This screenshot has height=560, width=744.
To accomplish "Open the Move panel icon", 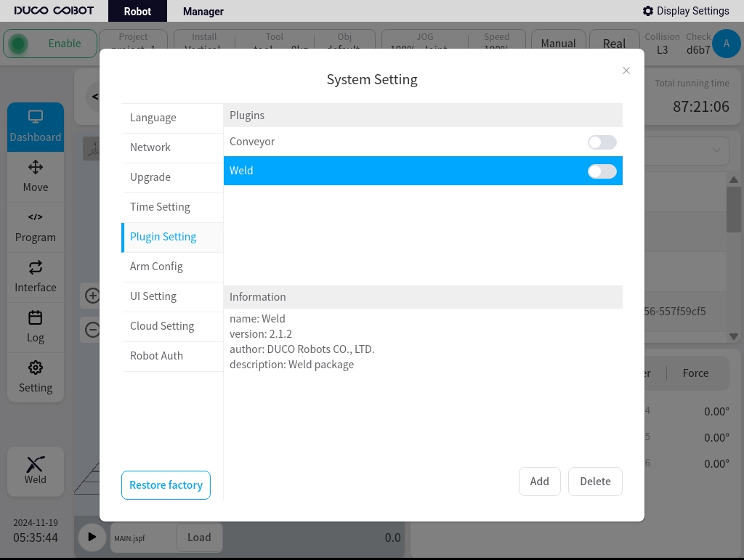I will (36, 167).
